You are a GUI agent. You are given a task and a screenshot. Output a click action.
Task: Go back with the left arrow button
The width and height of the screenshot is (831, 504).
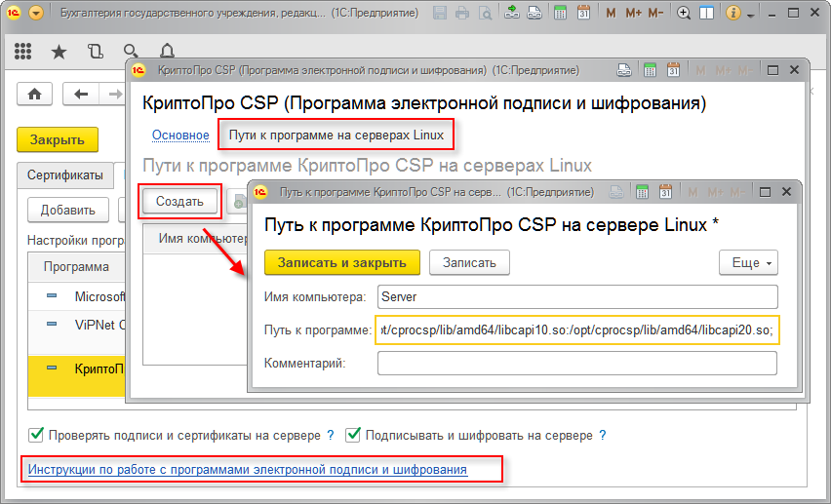coord(81,95)
